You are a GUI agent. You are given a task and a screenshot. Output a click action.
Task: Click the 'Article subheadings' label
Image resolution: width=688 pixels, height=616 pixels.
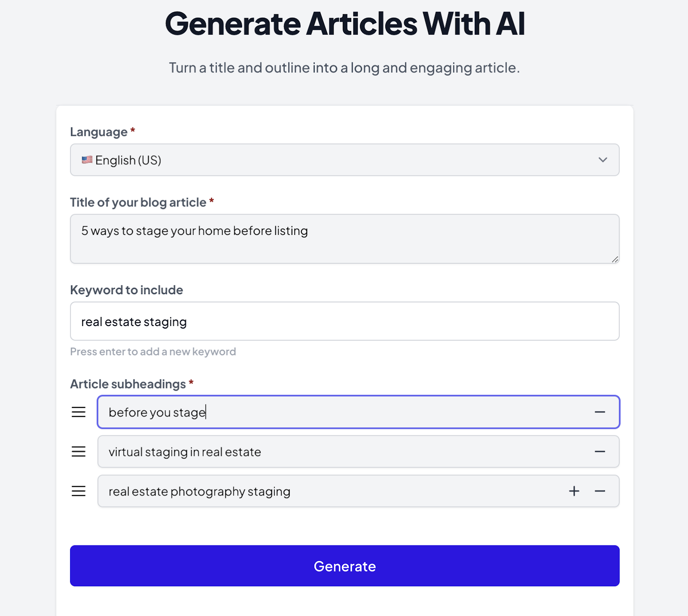coord(128,384)
